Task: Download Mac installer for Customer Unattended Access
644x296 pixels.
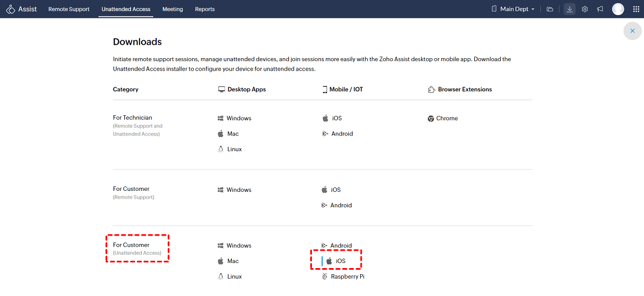Action: point(228,261)
